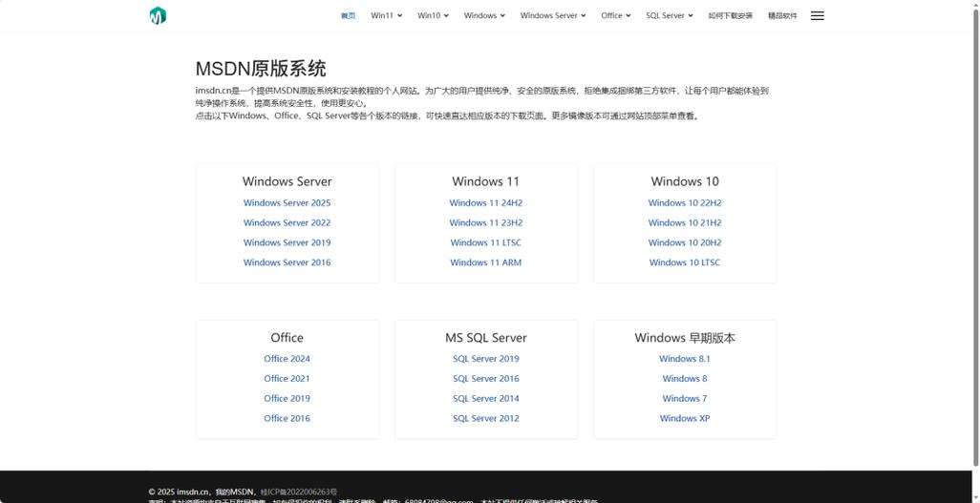Click the MSDN原版系统 page title

click(261, 68)
